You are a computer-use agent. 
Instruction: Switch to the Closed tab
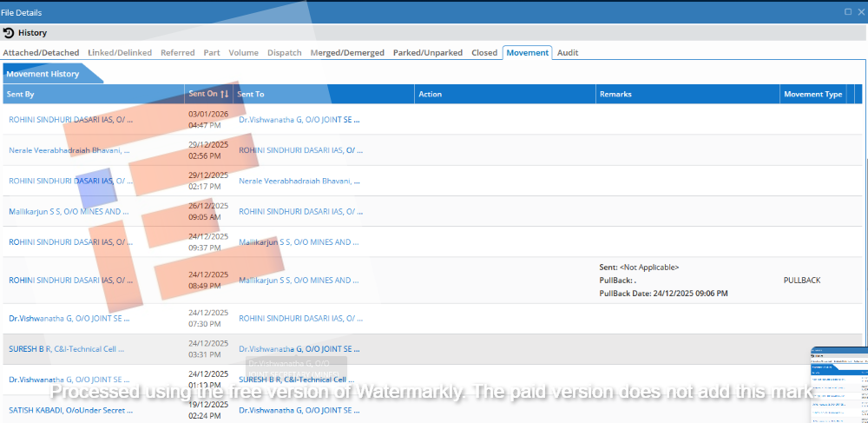[x=484, y=53]
